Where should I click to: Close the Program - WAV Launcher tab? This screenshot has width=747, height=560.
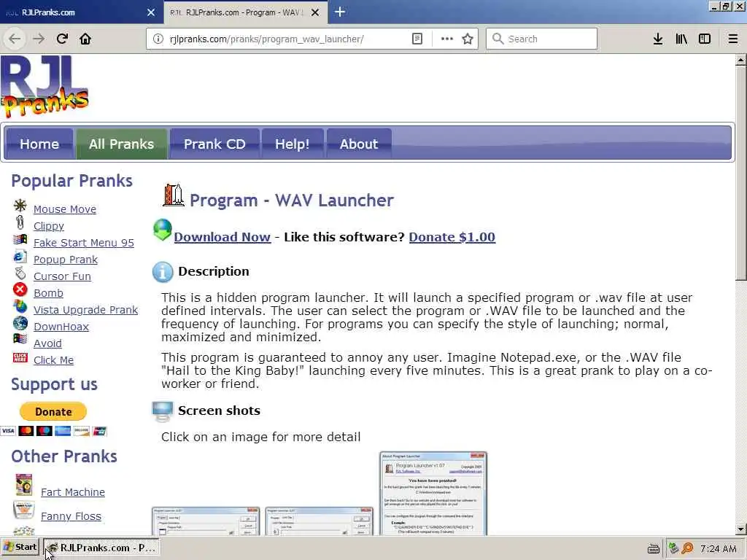click(315, 12)
